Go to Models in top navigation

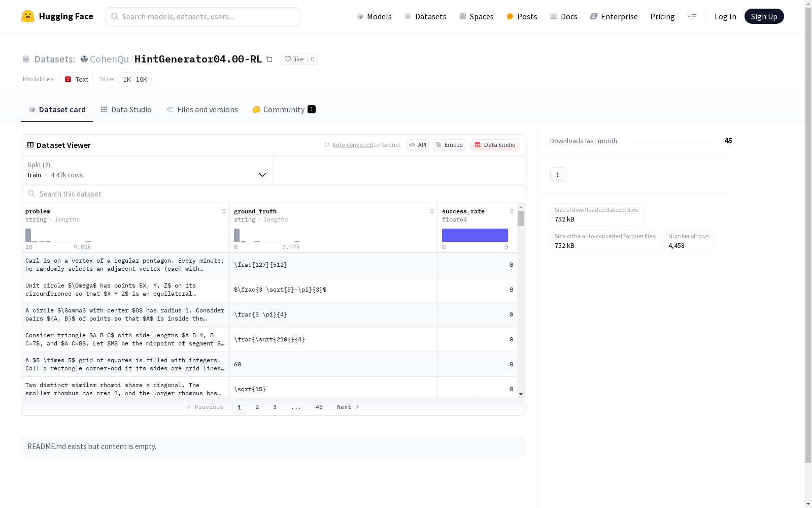point(374,16)
